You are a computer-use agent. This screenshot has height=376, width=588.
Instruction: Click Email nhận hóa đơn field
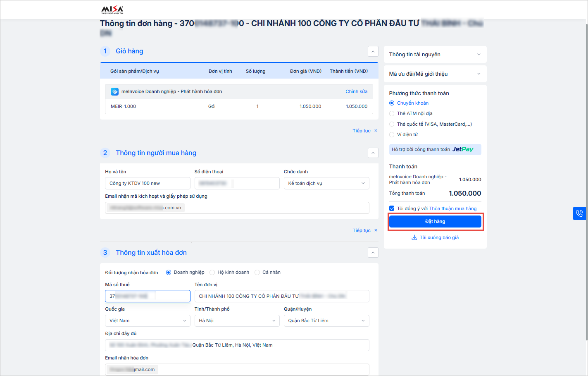pyautogui.click(x=237, y=369)
